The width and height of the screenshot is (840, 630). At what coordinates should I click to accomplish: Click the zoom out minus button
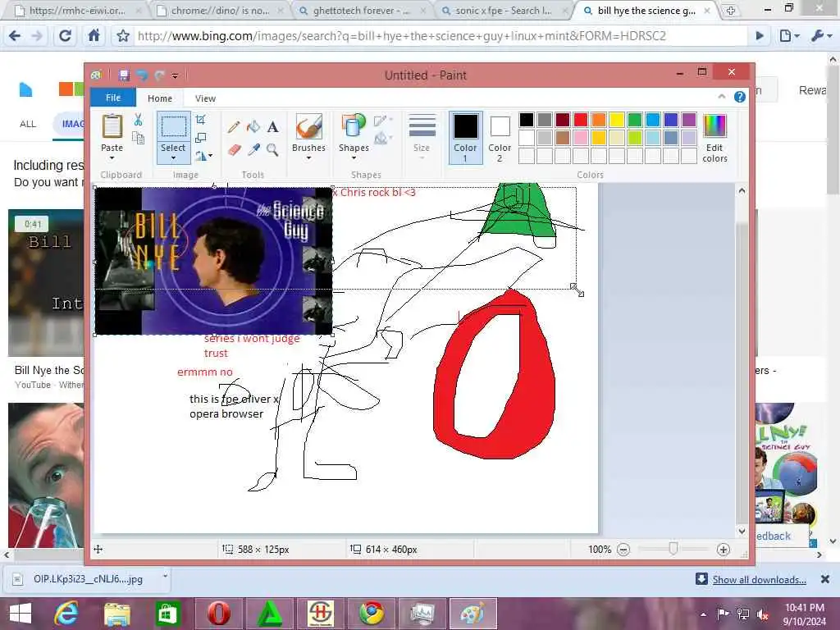click(x=623, y=550)
